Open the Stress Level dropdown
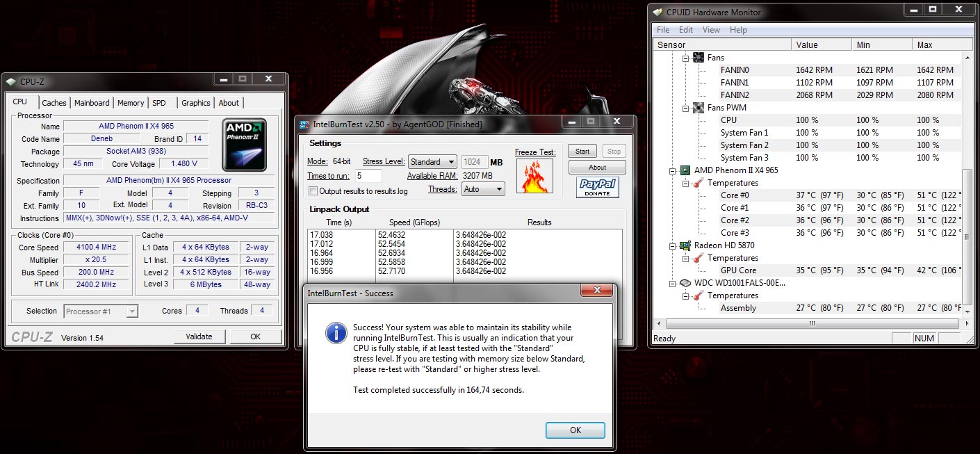980x454 pixels. [432, 162]
